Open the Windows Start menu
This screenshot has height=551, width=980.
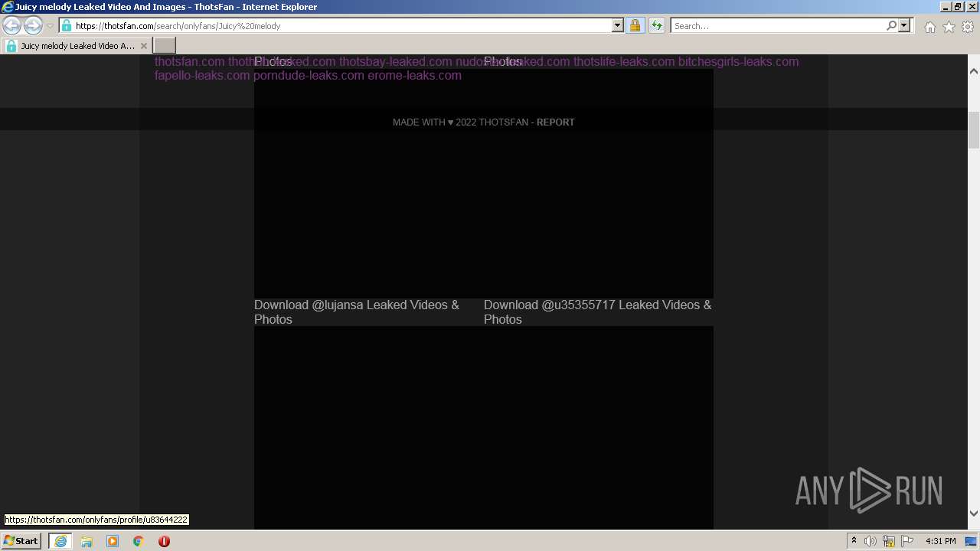pyautogui.click(x=21, y=540)
